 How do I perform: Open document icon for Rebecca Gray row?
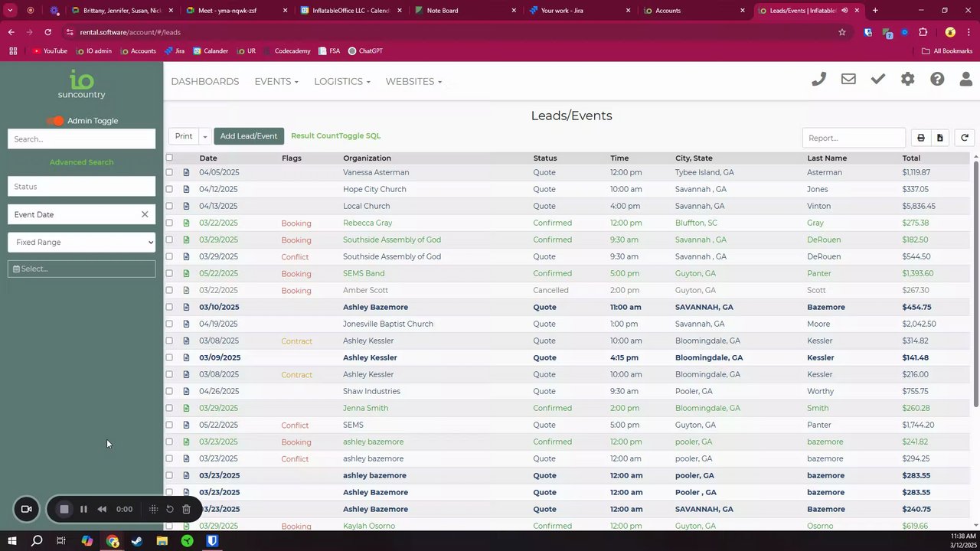(x=186, y=223)
